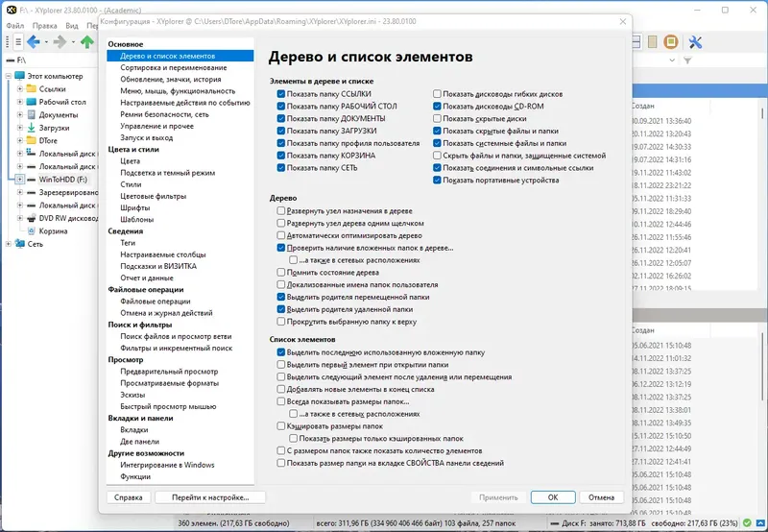This screenshot has height=532, width=768.
Task: Click the 'Ссылки' folder icon in tree
Action: (32, 88)
